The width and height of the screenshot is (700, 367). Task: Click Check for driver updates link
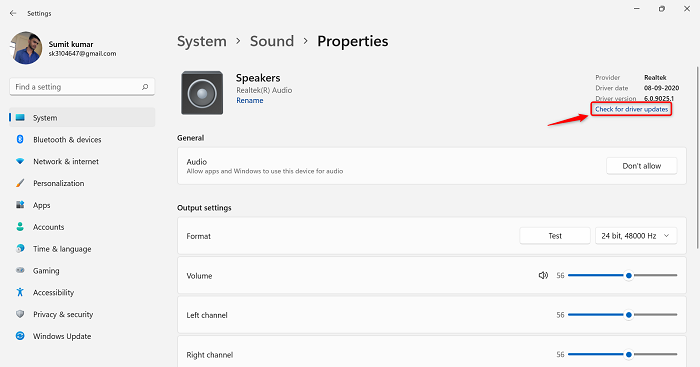point(631,109)
